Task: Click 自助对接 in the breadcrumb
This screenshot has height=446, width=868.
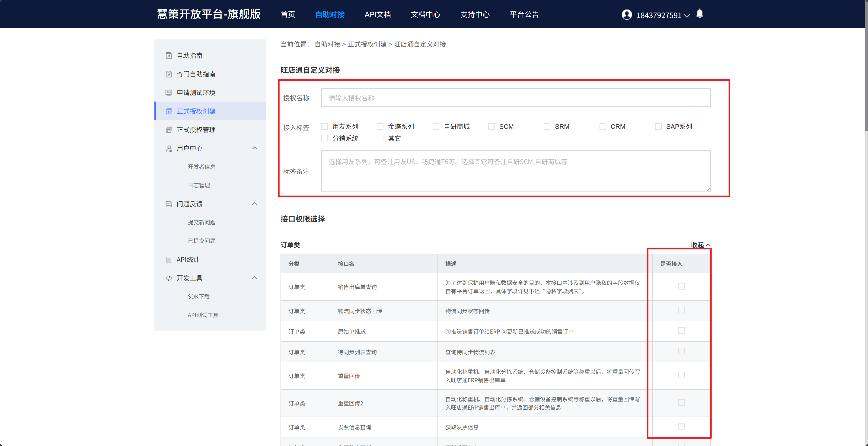Action: [x=327, y=44]
